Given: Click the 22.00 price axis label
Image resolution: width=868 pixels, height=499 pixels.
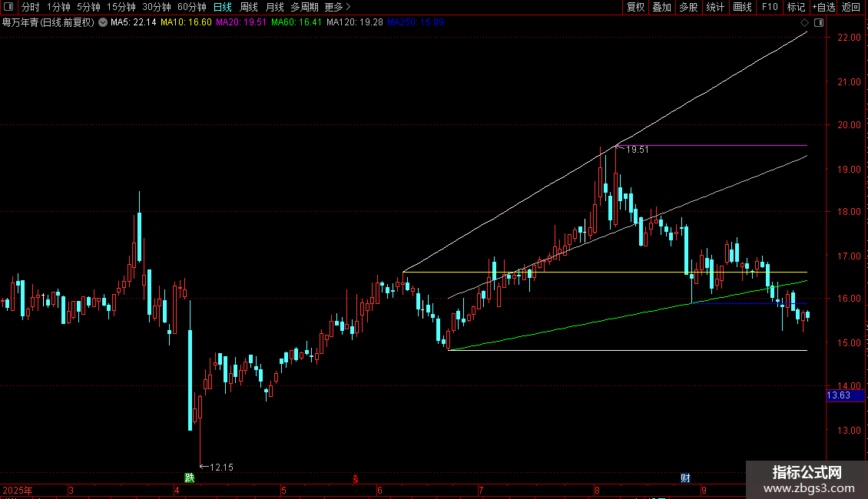Looking at the screenshot, I should [849, 38].
